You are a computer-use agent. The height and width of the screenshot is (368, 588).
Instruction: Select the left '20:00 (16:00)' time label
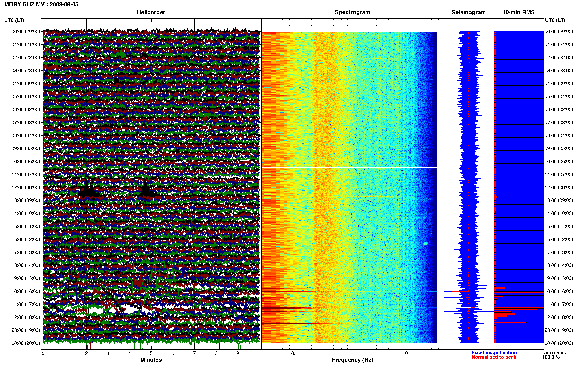click(26, 291)
